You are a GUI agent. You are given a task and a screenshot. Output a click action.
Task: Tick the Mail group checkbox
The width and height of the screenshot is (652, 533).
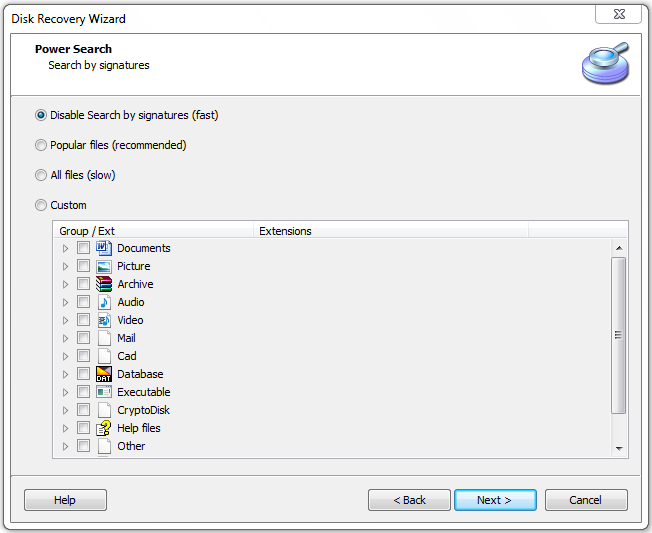pyautogui.click(x=83, y=338)
